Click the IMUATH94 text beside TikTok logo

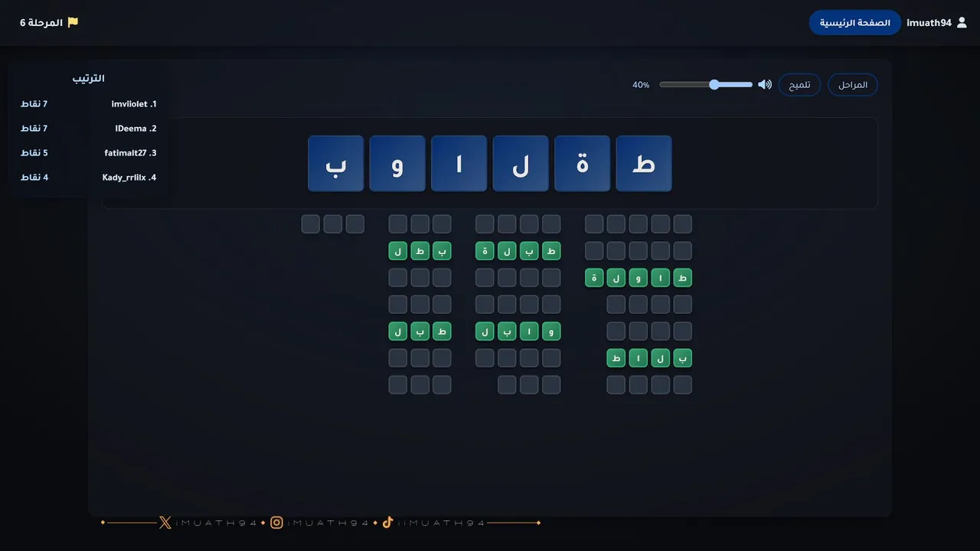pos(441,523)
